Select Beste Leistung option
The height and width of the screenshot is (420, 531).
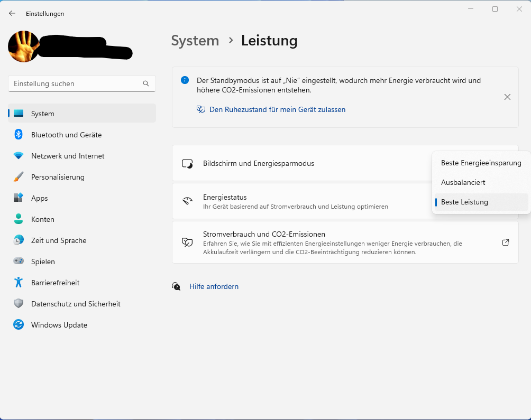tap(464, 202)
